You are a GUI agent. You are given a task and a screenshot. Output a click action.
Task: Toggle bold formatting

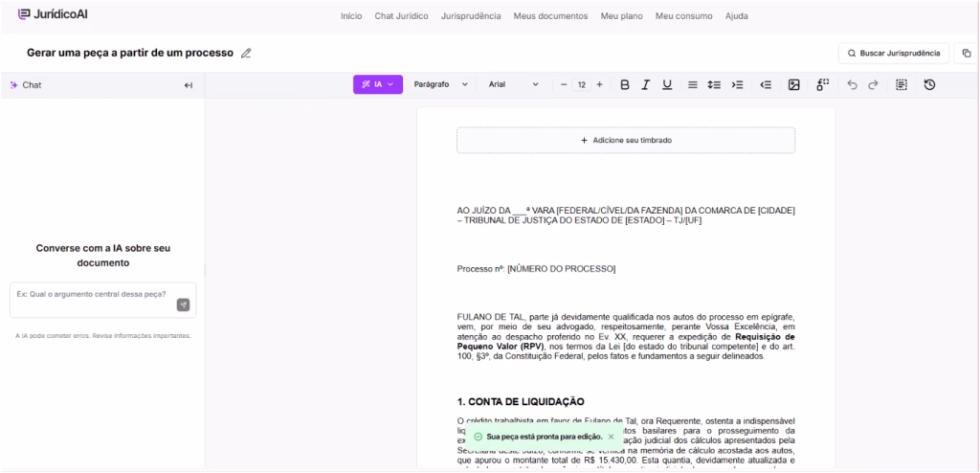click(624, 84)
